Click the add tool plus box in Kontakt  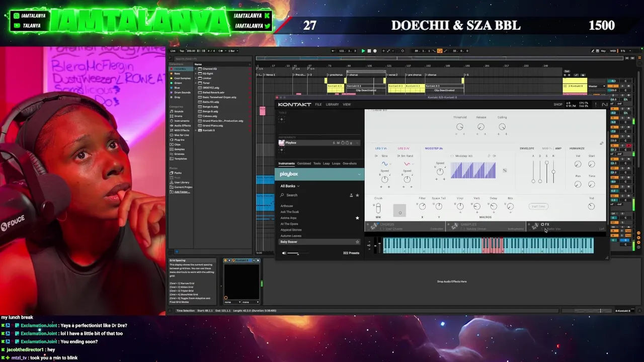pyautogui.click(x=282, y=120)
